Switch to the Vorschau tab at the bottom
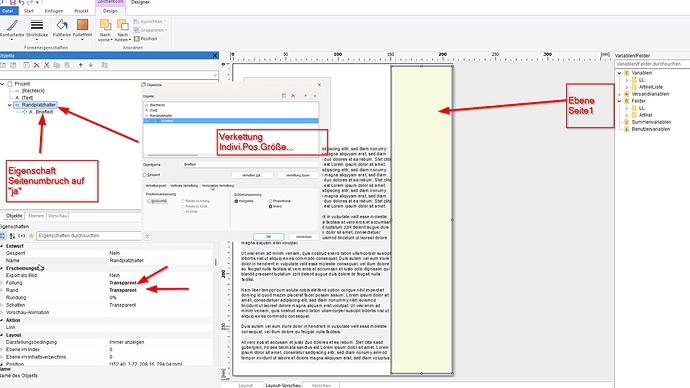Image resolution: width=690 pixels, height=388 pixels. [x=321, y=385]
